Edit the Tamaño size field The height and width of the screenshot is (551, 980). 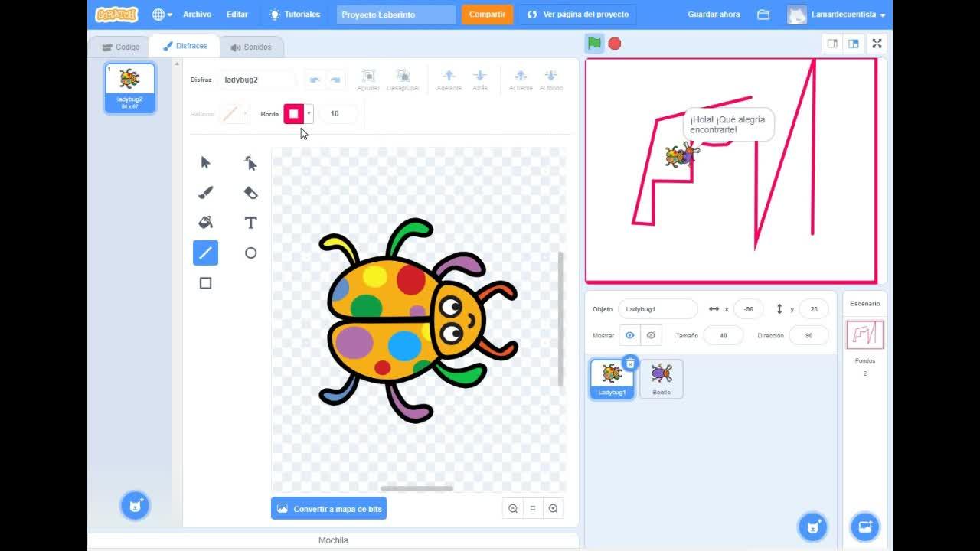[724, 335]
